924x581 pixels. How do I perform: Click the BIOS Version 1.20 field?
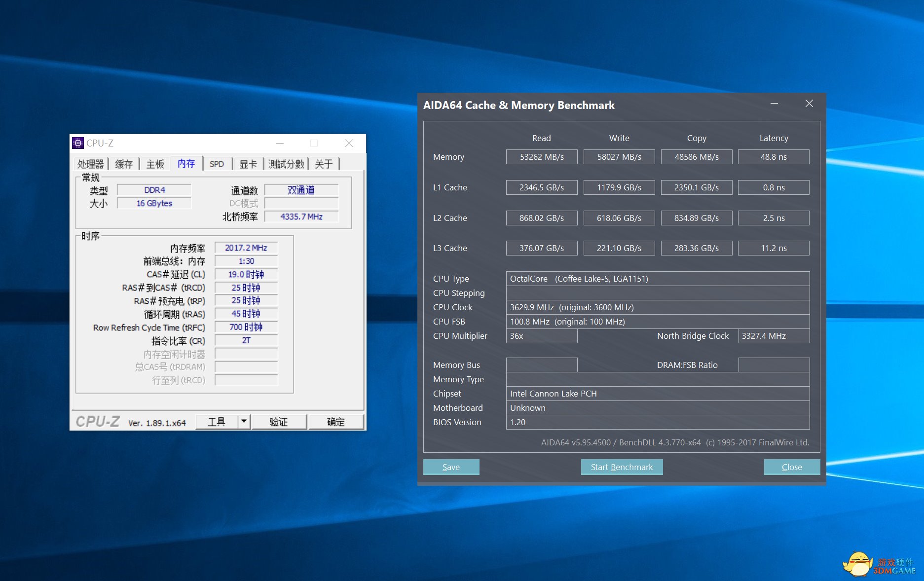[x=658, y=422]
